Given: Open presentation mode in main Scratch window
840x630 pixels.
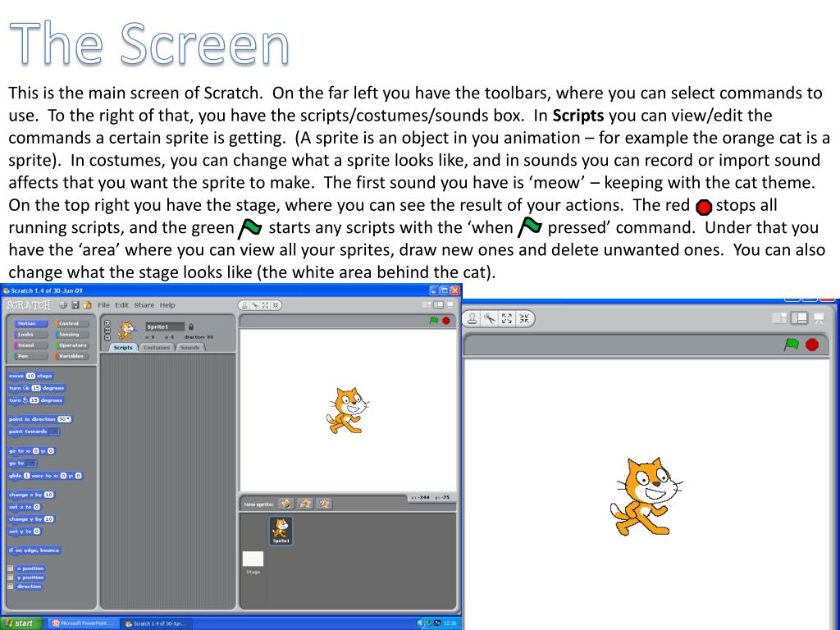Looking at the screenshot, I should 450,305.
